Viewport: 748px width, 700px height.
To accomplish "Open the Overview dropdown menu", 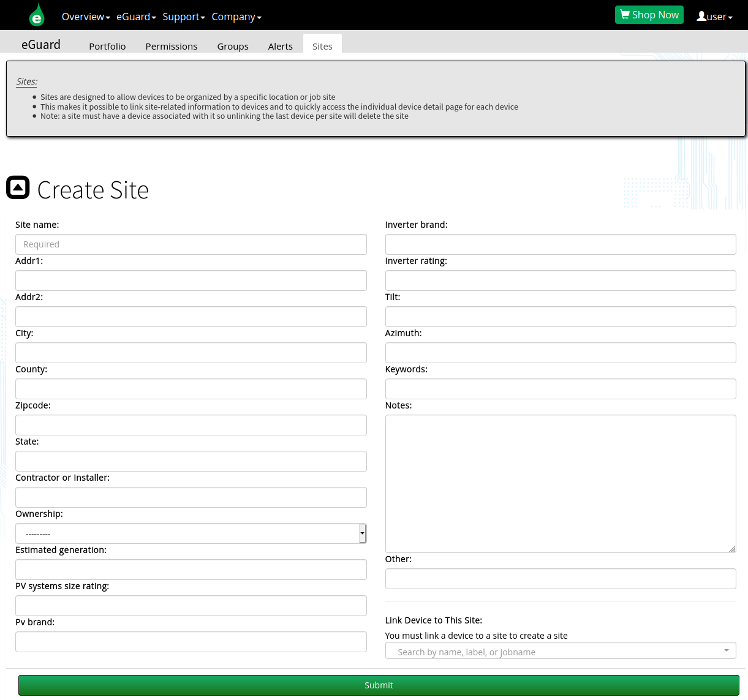I will [x=86, y=17].
